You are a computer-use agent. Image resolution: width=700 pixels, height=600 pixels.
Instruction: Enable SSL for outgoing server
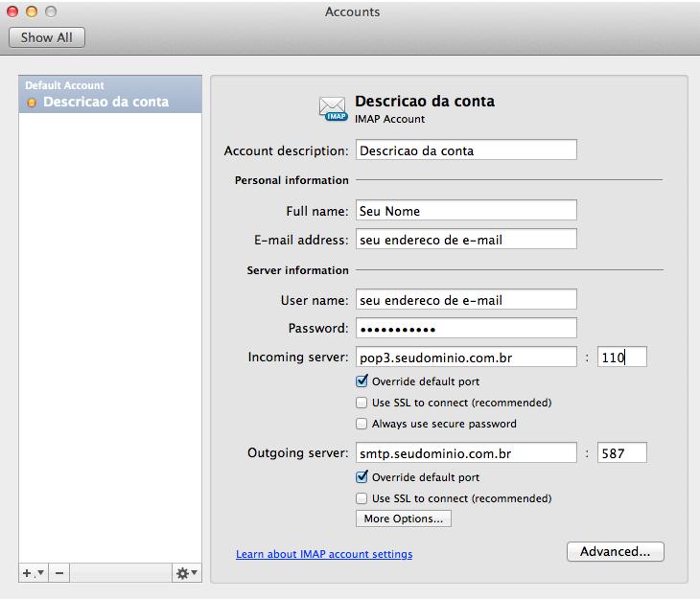click(x=362, y=498)
